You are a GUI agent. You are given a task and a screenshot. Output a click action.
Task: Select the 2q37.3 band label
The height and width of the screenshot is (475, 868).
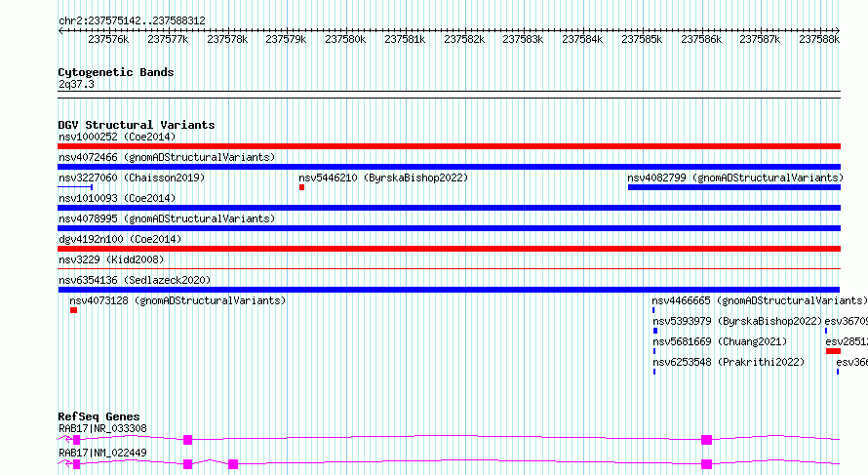pos(76,84)
